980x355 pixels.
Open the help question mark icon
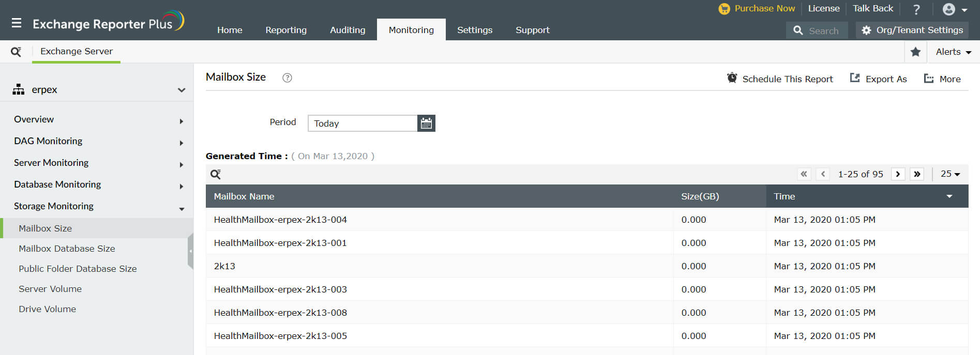pyautogui.click(x=916, y=9)
